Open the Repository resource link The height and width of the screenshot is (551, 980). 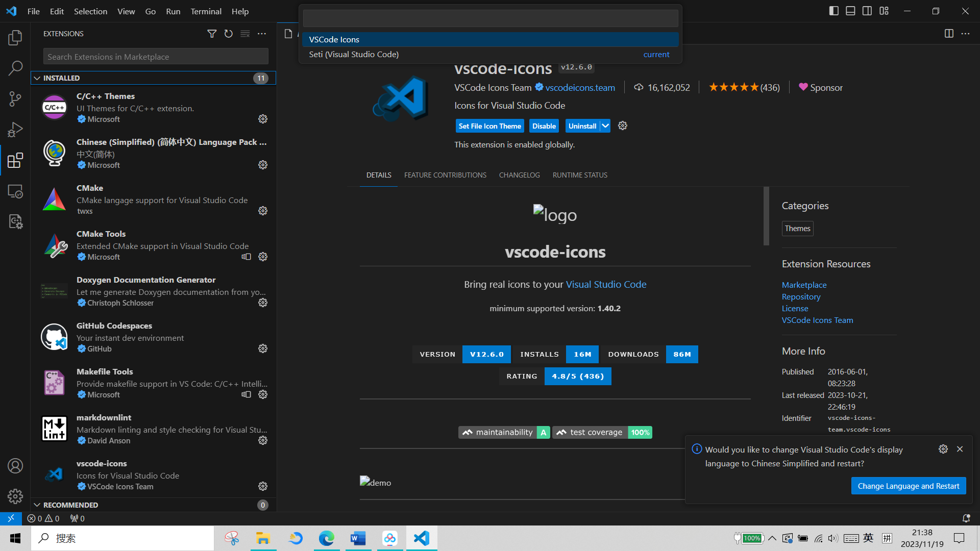[801, 296]
